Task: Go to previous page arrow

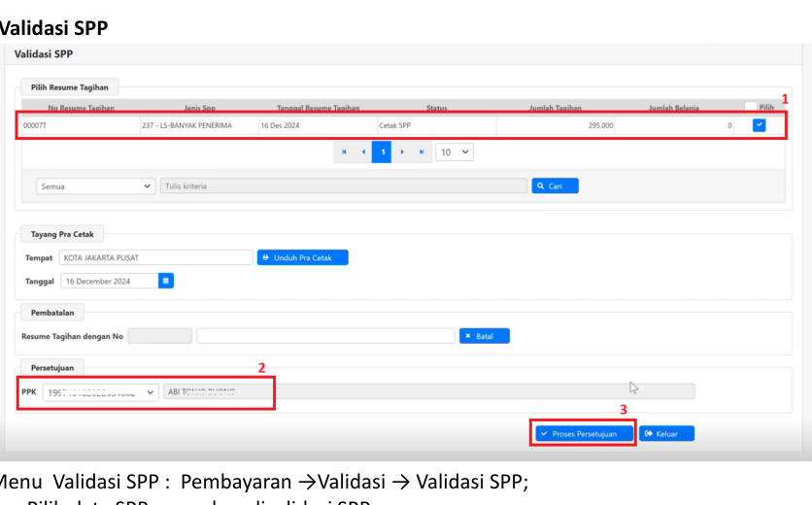Action: pos(363,152)
